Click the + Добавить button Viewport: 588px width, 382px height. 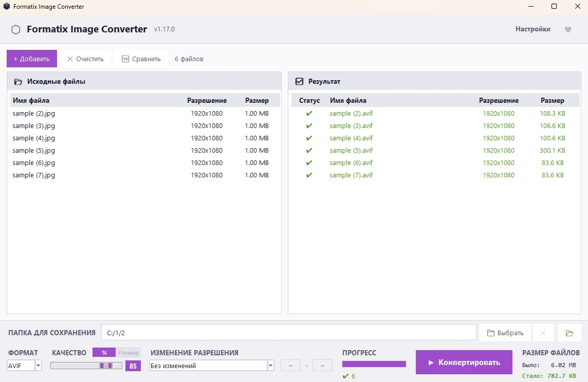pos(32,59)
